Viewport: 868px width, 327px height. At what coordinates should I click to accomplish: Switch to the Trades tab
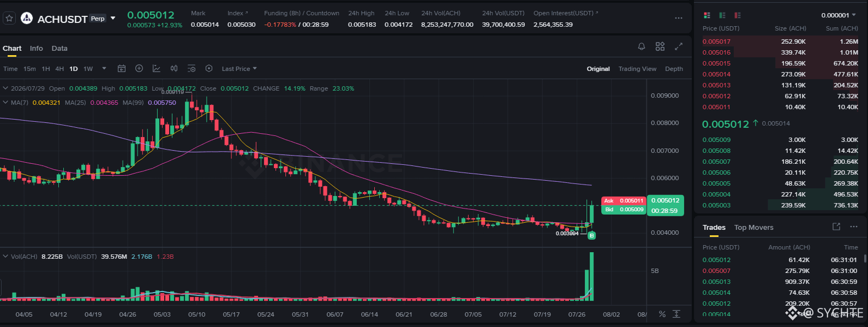714,227
